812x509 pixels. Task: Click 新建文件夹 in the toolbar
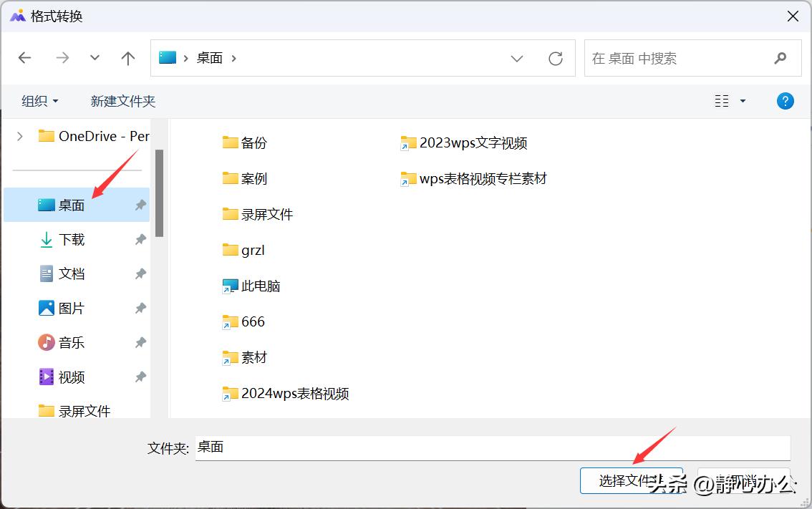(x=123, y=102)
